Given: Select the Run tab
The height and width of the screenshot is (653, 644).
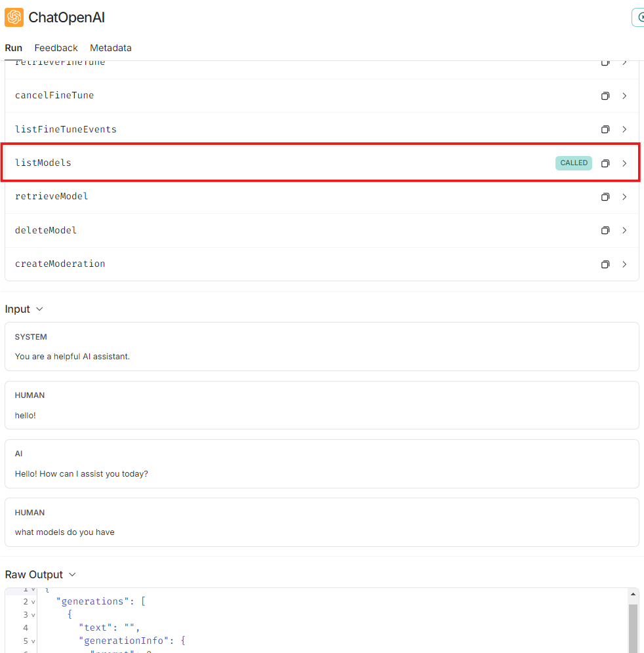Looking at the screenshot, I should coord(13,48).
